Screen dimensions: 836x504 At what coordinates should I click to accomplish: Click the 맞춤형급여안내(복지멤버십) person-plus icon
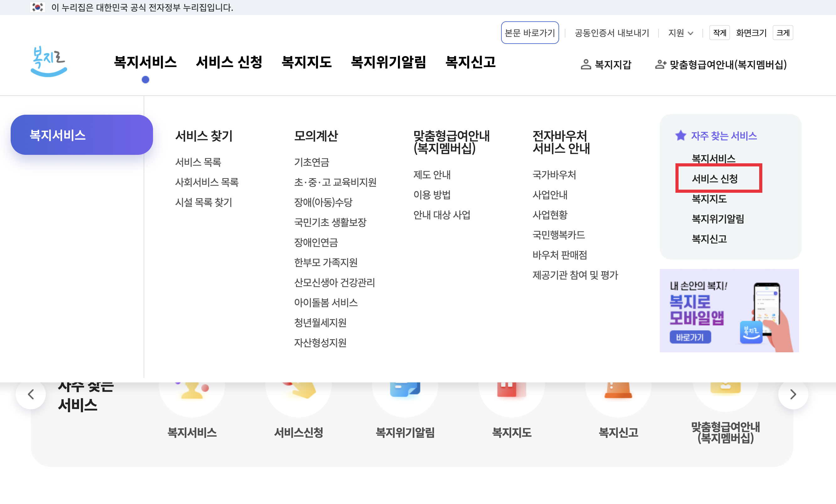tap(660, 65)
